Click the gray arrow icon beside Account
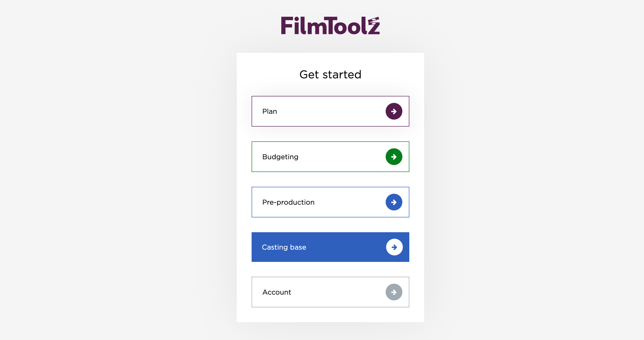 (x=394, y=292)
